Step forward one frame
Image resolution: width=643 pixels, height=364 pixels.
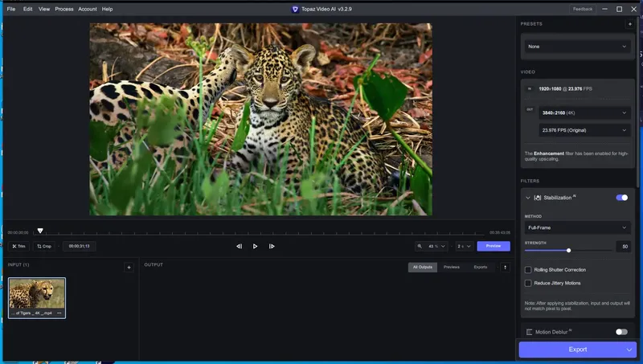(272, 247)
